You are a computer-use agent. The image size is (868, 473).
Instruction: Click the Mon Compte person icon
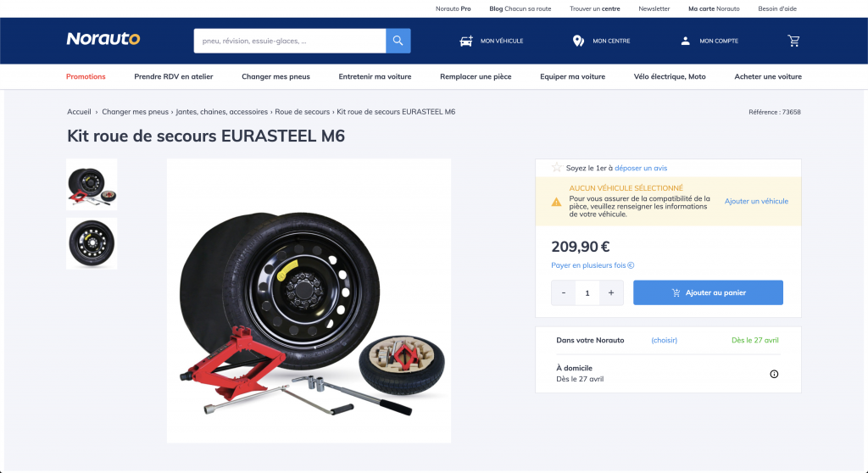tap(685, 41)
